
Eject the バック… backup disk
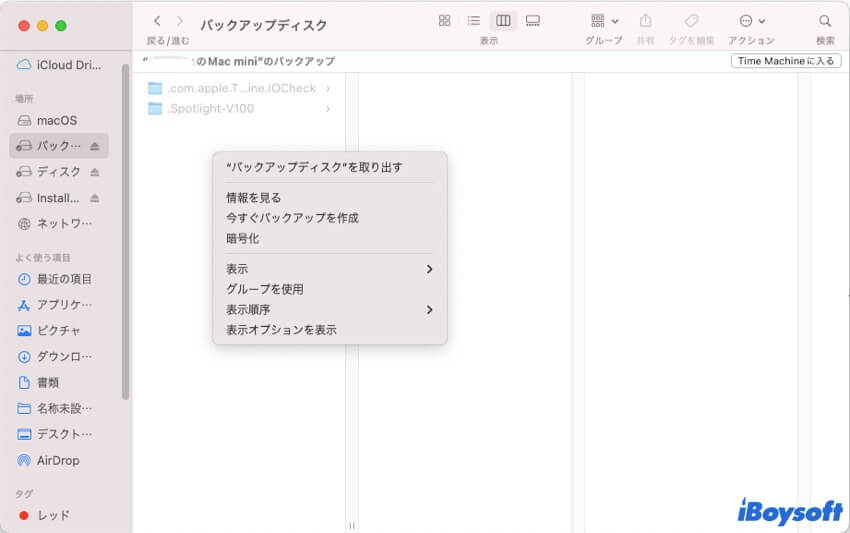(x=95, y=146)
